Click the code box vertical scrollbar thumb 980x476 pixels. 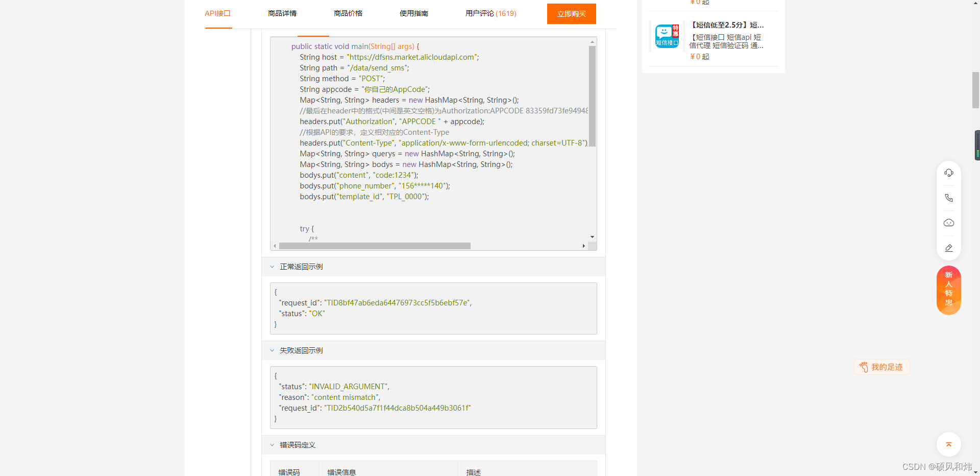point(592,96)
